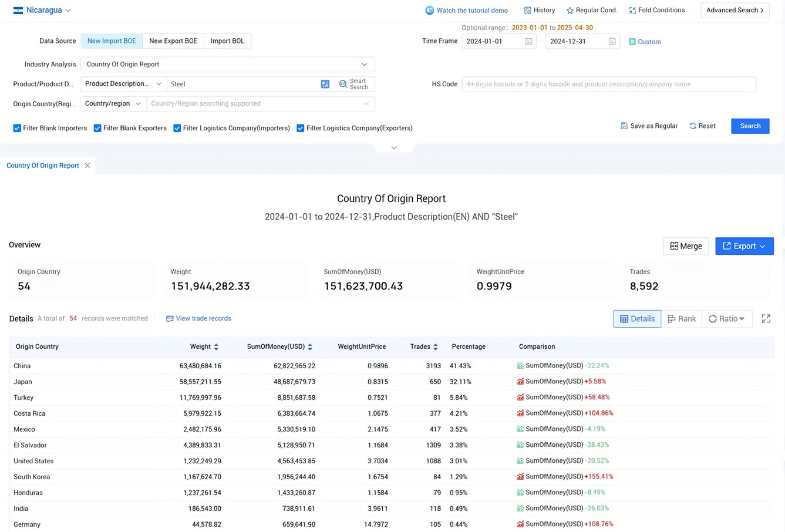Sort by SumOfMoney(USD) column arrows

[x=310, y=347]
